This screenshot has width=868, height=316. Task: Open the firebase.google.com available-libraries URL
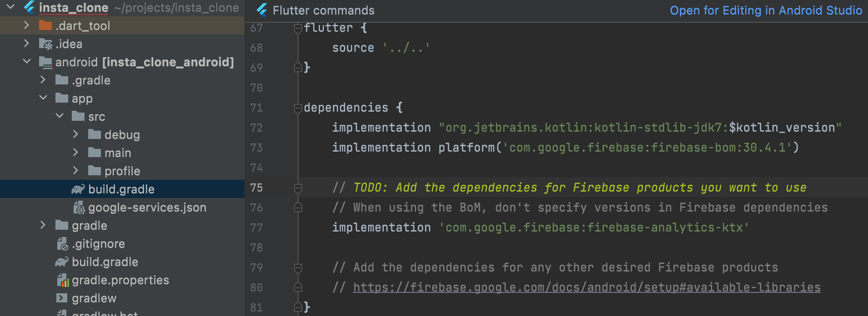click(x=587, y=287)
